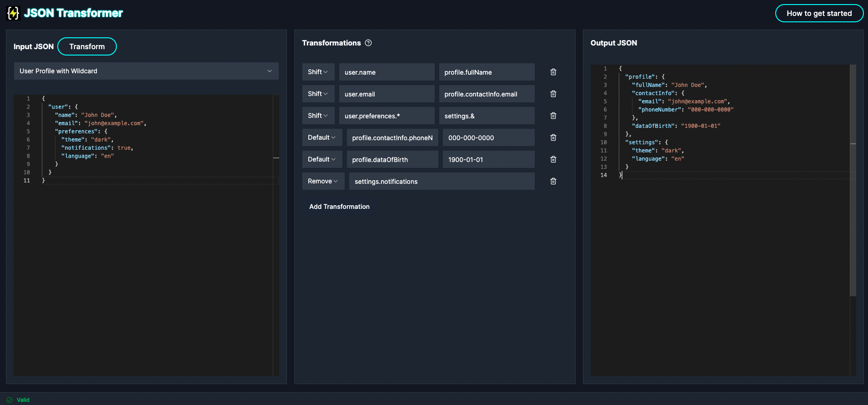Click line number 11 in input editor
Screen dimensions: 868x405
point(27,181)
